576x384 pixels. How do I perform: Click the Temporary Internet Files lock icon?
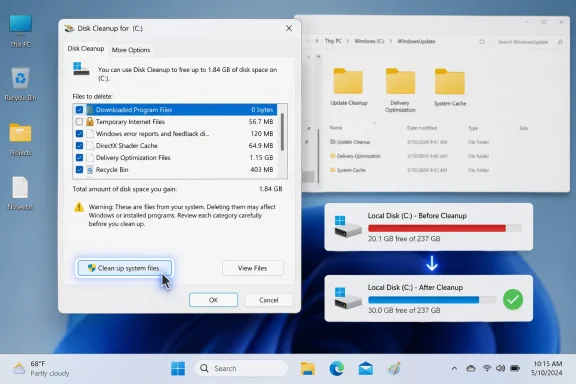[x=90, y=122]
